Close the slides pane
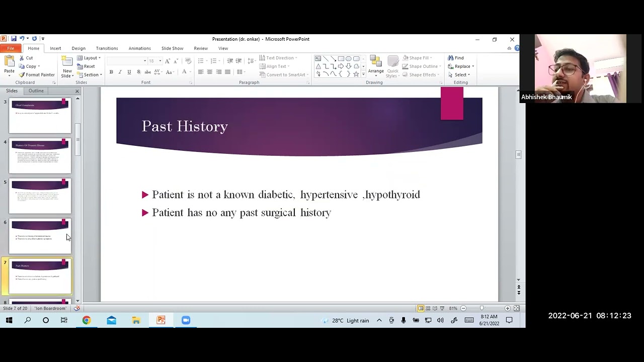 77,91
